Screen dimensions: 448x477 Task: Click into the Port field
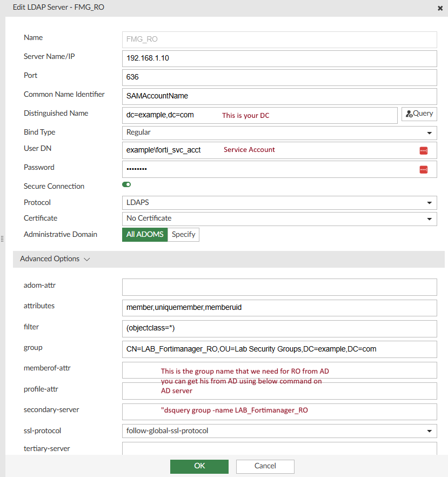[x=279, y=77]
